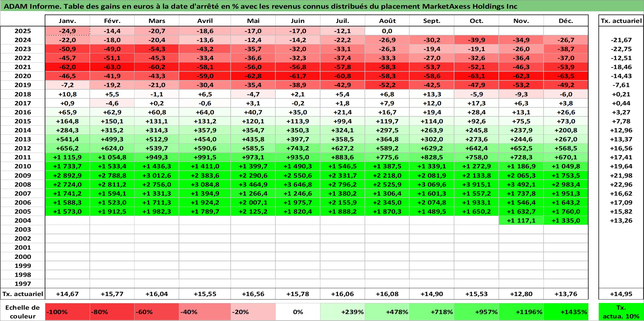Select the -54,3 cell in March 2023
Viewport: 644px width, 321px height.
point(157,49)
